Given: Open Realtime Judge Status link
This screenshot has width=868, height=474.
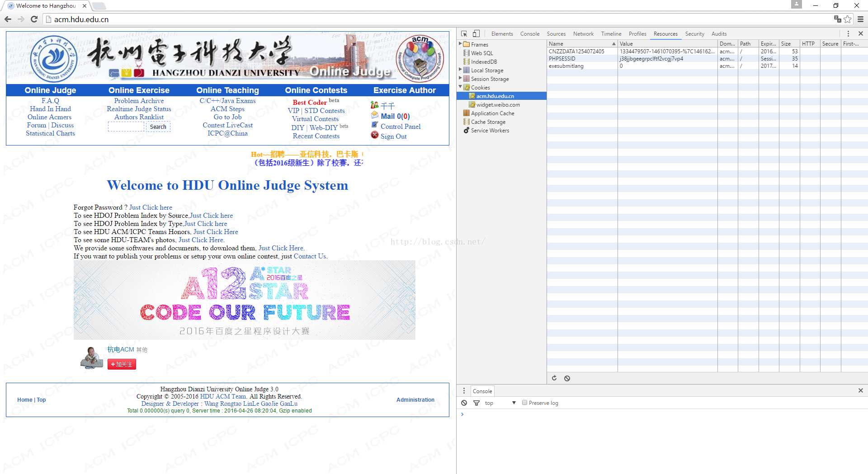Looking at the screenshot, I should 139,109.
